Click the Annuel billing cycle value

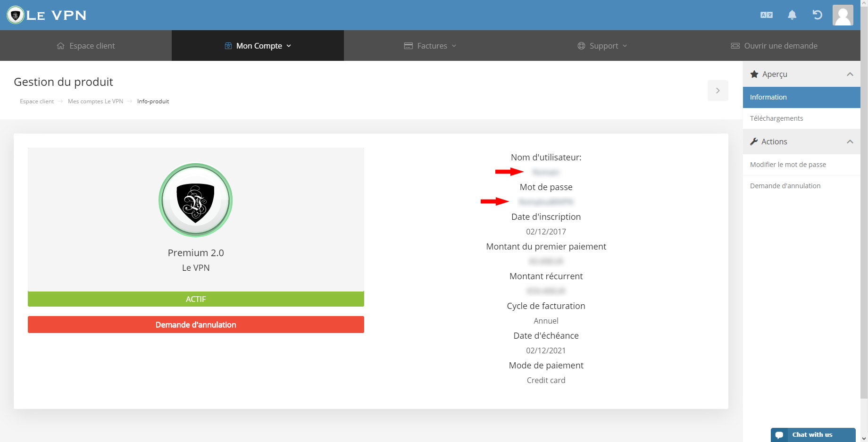546,321
